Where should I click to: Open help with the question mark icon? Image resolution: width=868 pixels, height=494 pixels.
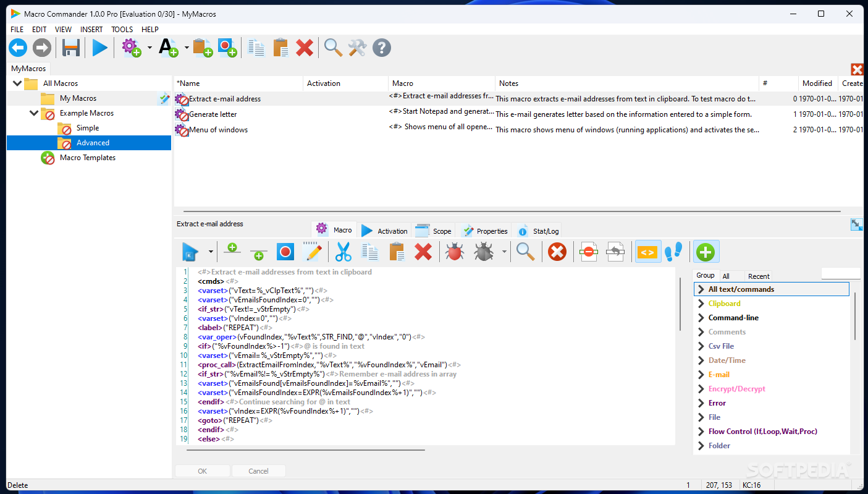382,48
